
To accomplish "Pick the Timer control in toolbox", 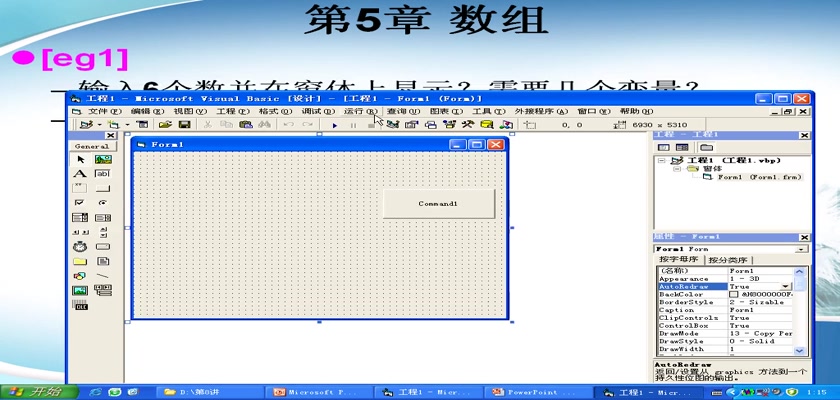I will click(80, 246).
